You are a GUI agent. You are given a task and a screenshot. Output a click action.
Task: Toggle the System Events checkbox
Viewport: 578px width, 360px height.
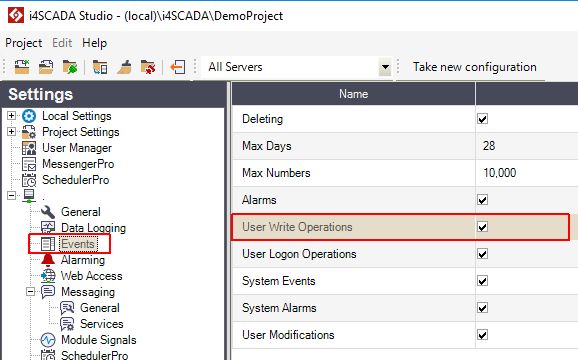pos(483,281)
